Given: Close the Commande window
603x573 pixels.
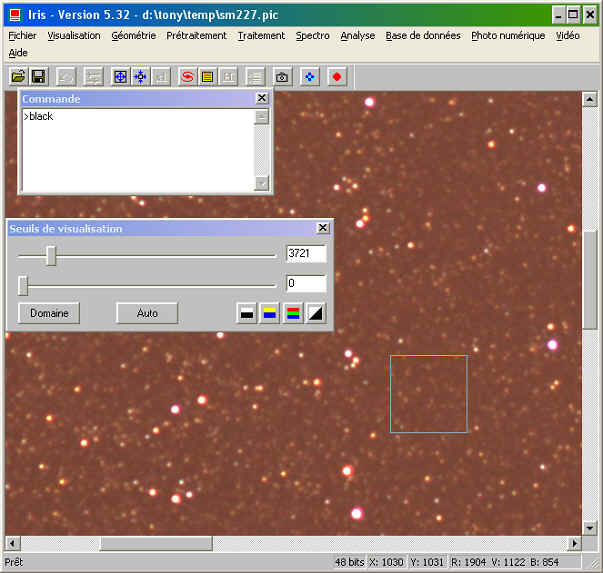Looking at the screenshot, I should click(262, 99).
